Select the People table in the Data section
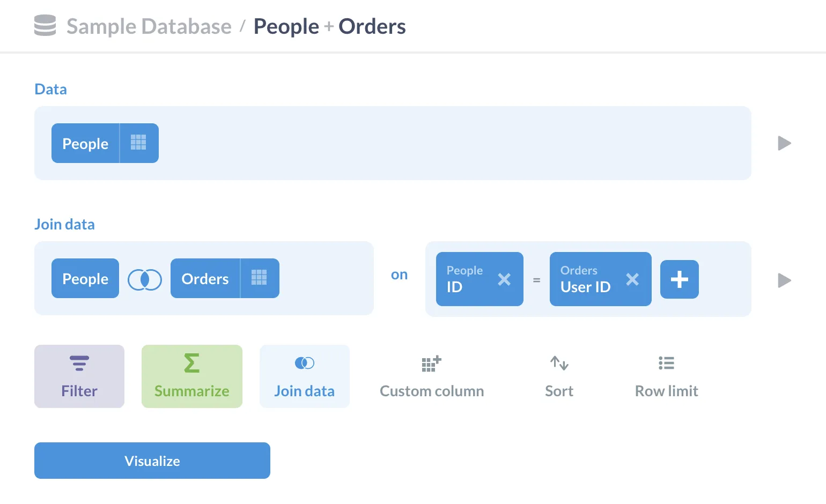The width and height of the screenshot is (826, 504). click(x=85, y=143)
